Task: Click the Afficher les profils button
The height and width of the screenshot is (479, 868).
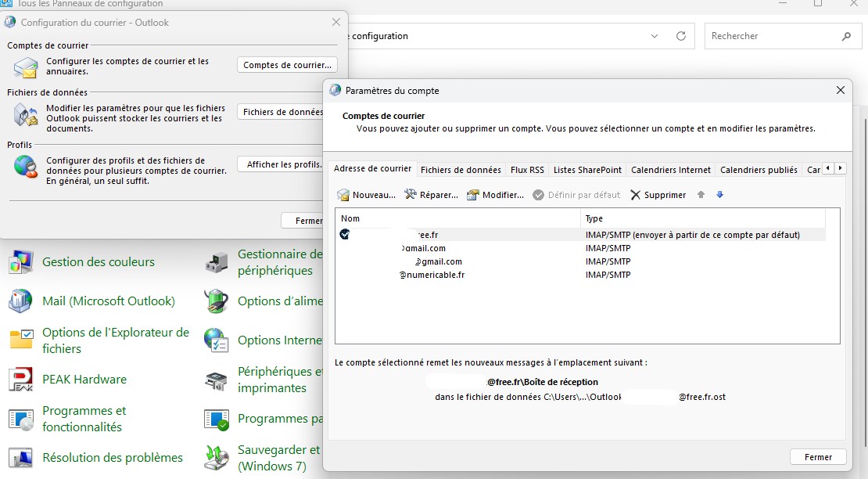Action: tap(281, 164)
